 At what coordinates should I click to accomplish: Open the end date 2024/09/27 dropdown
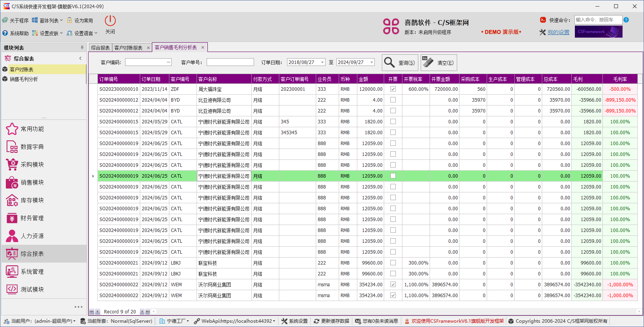click(372, 62)
